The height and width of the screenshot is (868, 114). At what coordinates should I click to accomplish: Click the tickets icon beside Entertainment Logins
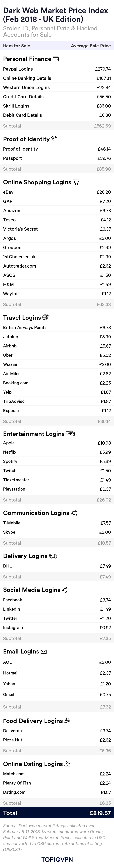click(x=70, y=433)
